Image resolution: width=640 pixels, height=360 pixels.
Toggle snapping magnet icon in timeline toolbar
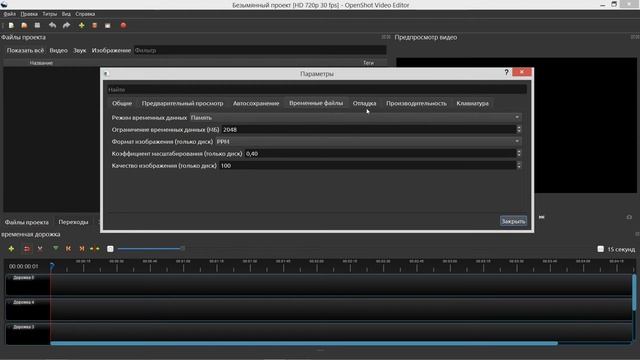[27, 249]
